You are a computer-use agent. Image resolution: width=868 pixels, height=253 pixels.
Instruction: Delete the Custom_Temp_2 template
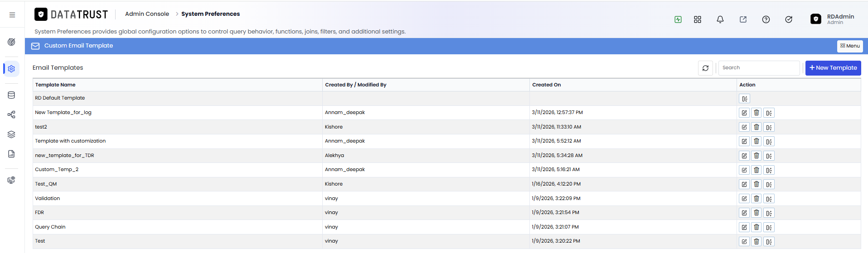756,170
